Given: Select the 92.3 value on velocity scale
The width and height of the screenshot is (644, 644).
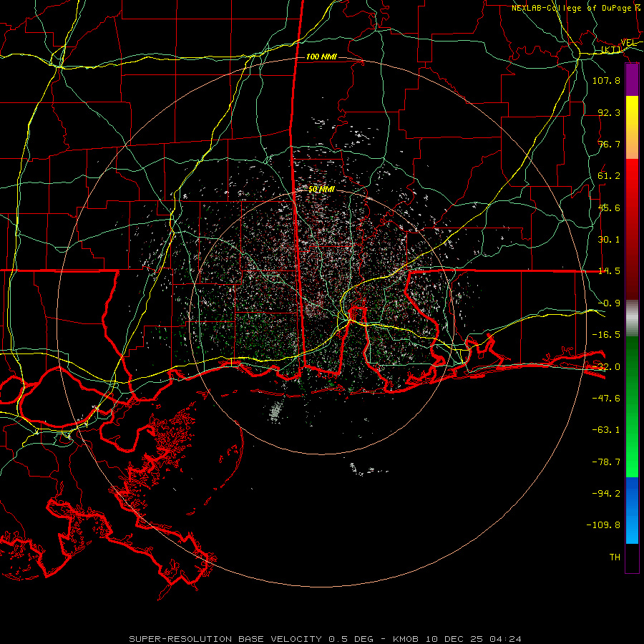Looking at the screenshot, I should point(609,112).
